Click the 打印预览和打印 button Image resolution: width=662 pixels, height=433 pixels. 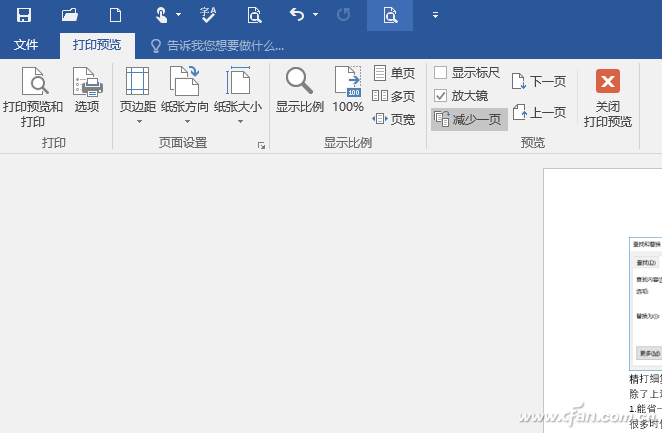click(x=33, y=97)
